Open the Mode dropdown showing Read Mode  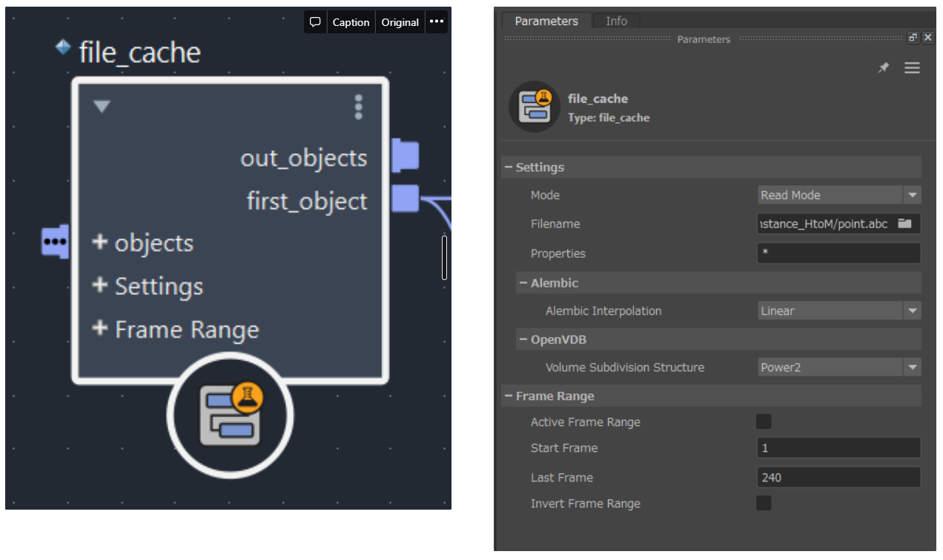coord(839,195)
